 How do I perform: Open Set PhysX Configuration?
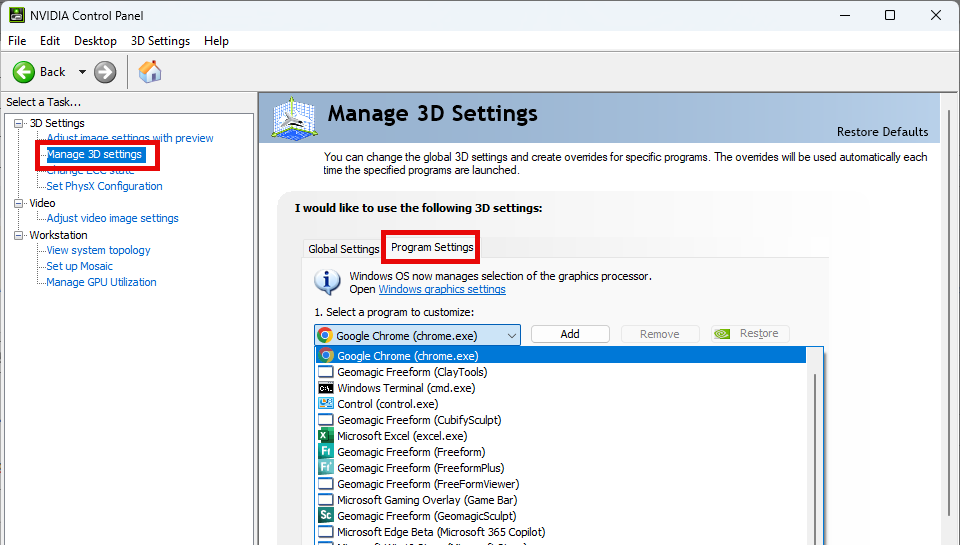[105, 186]
